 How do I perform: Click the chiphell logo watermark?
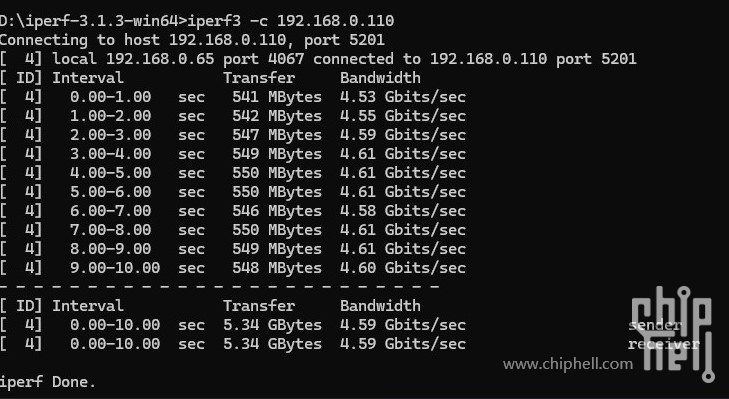point(673,334)
